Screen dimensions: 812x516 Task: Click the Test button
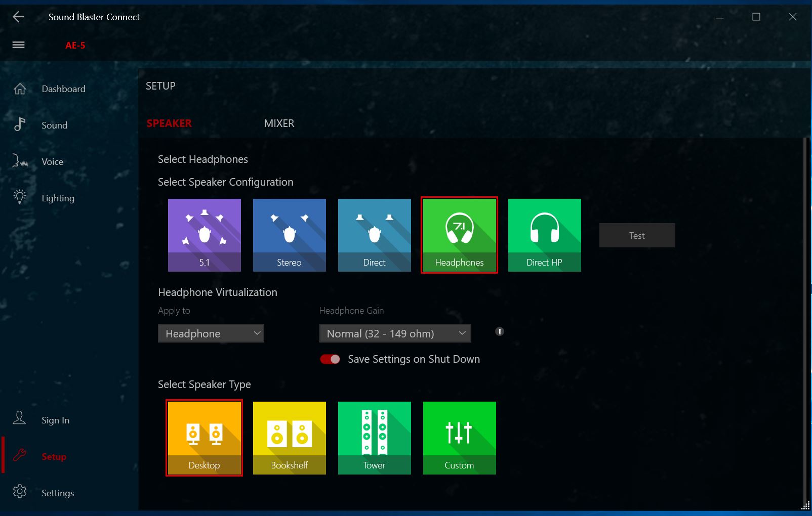click(637, 235)
